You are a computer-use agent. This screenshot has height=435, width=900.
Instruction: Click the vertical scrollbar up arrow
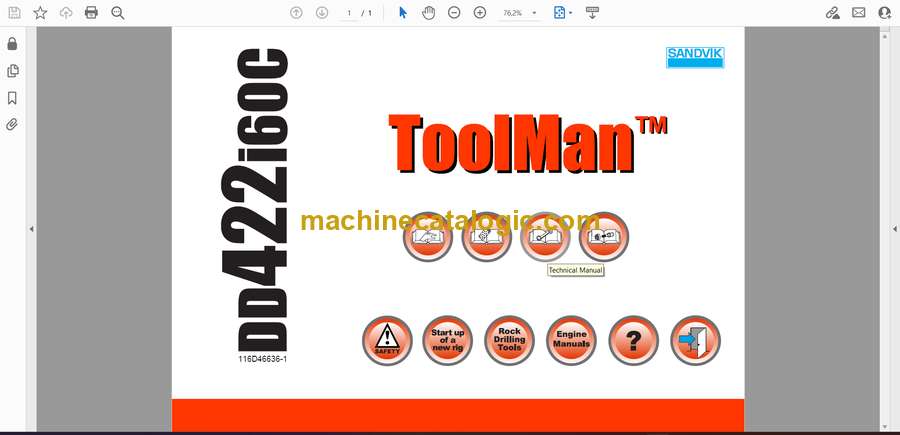click(x=884, y=35)
